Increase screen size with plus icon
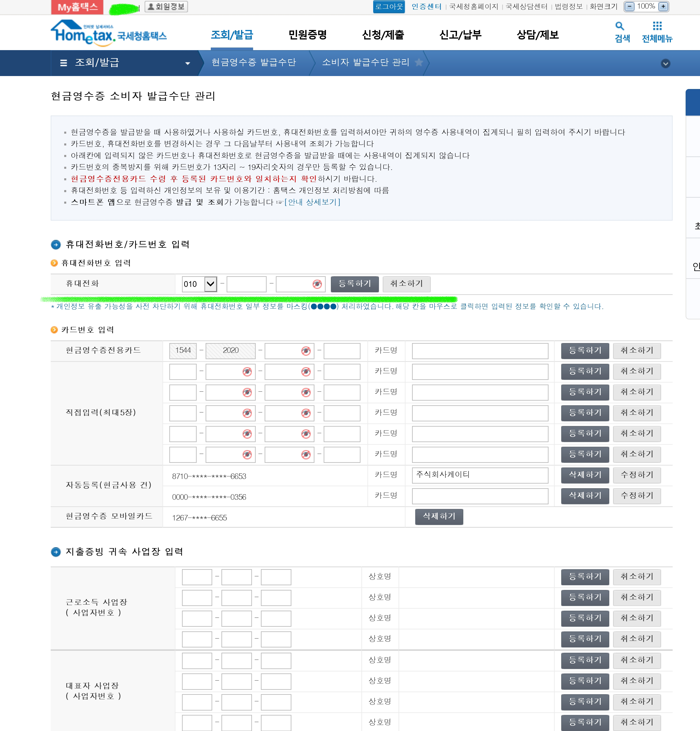This screenshot has height=731, width=700. coord(663,6)
